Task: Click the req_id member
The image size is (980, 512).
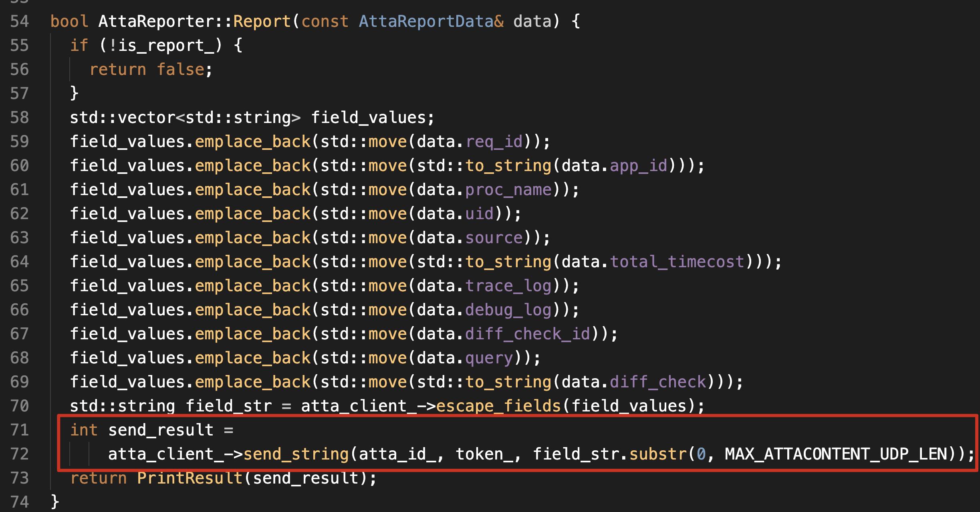Action: click(x=494, y=141)
